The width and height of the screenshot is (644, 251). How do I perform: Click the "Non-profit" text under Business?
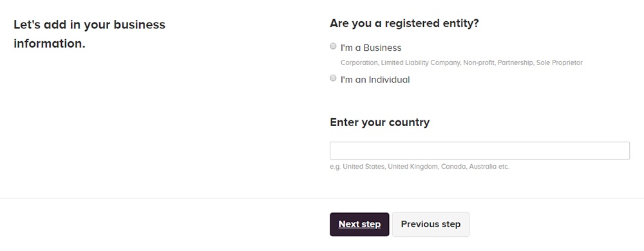(479, 63)
